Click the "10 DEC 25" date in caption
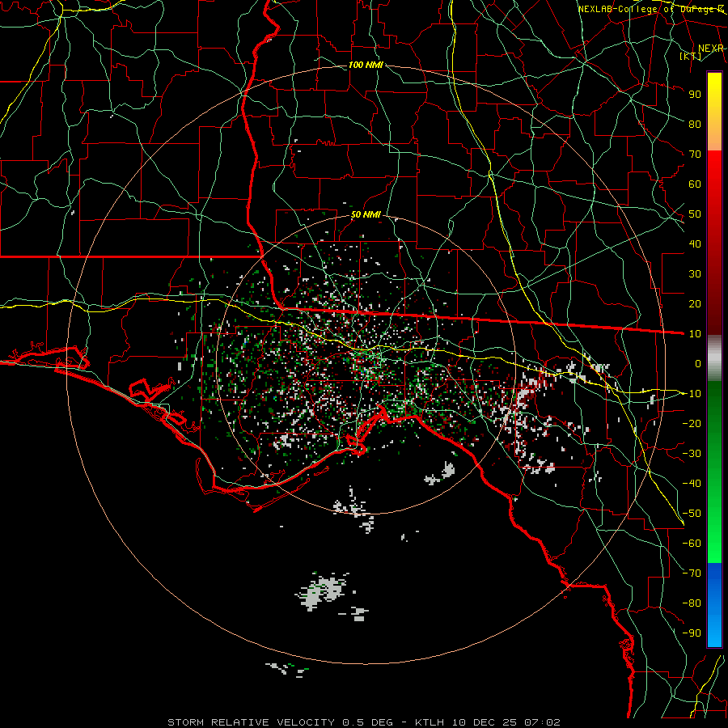Image resolution: width=728 pixels, height=728 pixels. 485,722
